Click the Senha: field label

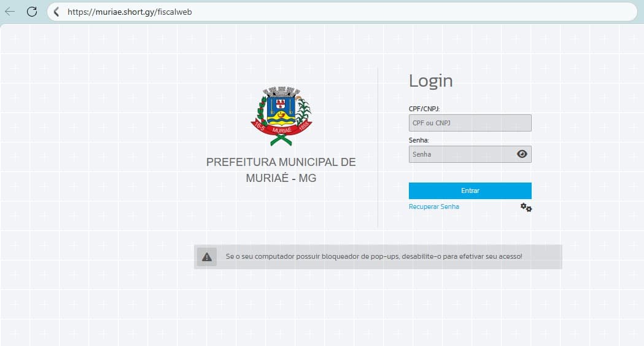pos(419,140)
